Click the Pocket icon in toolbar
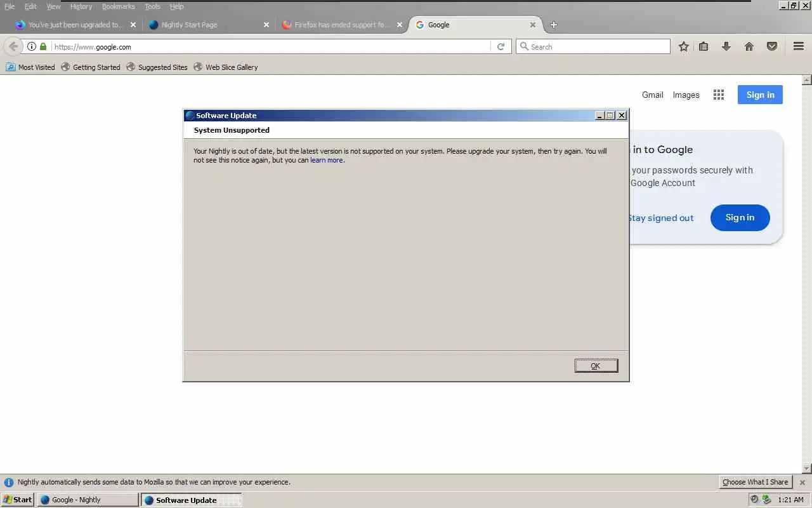This screenshot has height=508, width=812. coord(772,46)
